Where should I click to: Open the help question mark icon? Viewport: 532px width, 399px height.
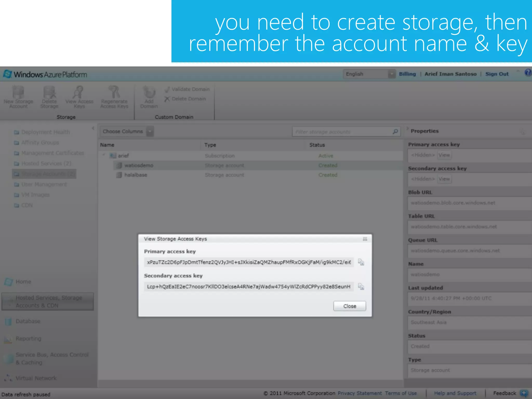tap(528, 72)
